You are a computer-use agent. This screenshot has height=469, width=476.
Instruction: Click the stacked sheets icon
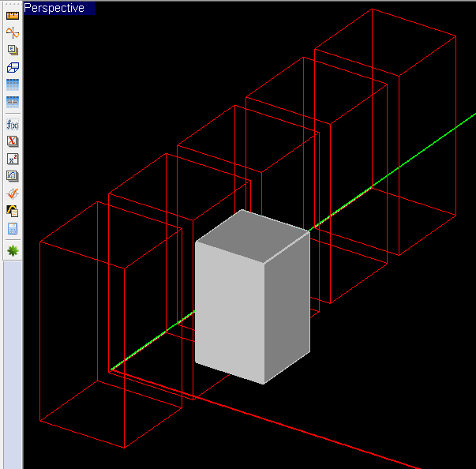13,49
